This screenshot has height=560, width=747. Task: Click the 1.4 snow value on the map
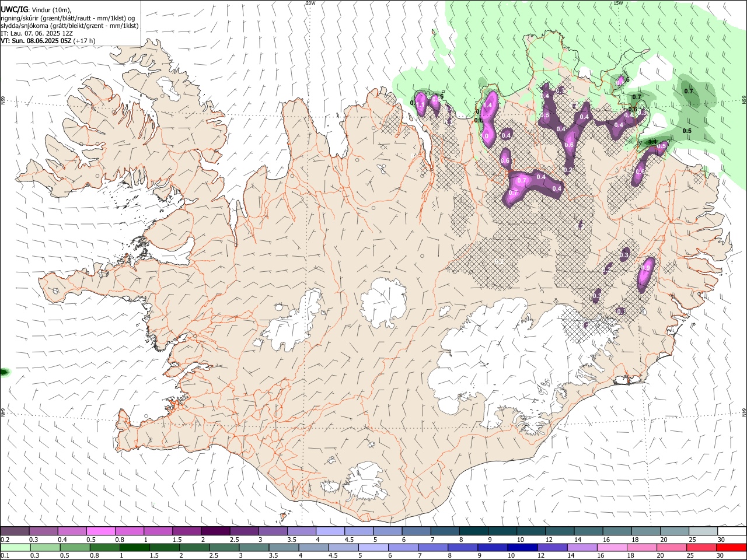(488, 105)
